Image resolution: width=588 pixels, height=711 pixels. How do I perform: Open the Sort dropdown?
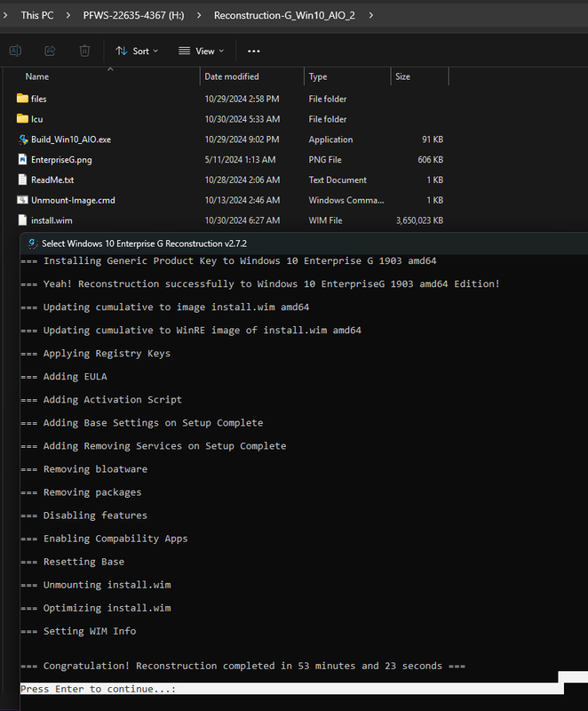pyautogui.click(x=137, y=52)
